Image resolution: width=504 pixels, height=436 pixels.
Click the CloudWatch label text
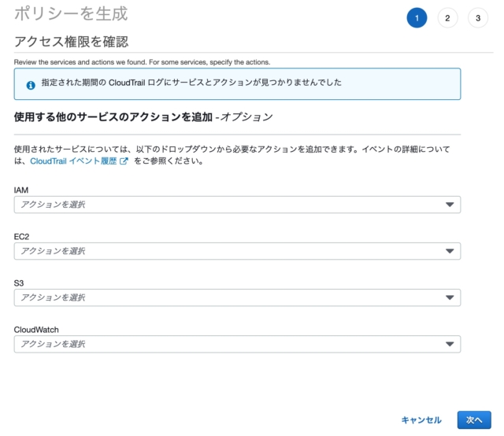36,330
